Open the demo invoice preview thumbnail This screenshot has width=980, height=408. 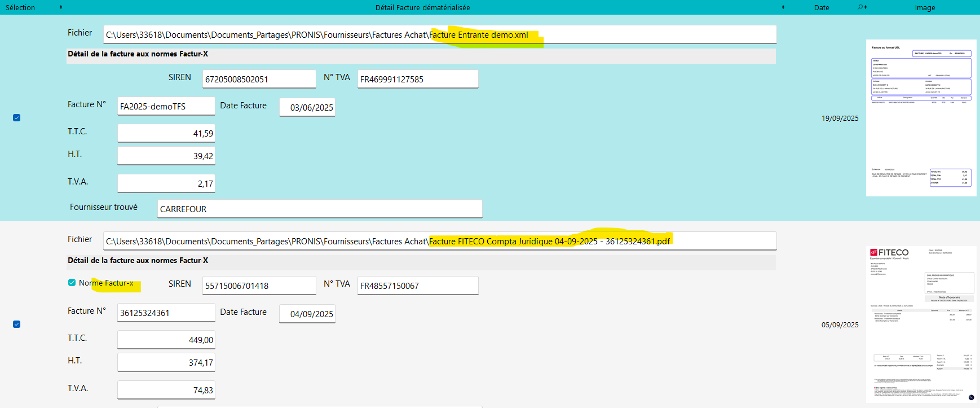[921, 118]
